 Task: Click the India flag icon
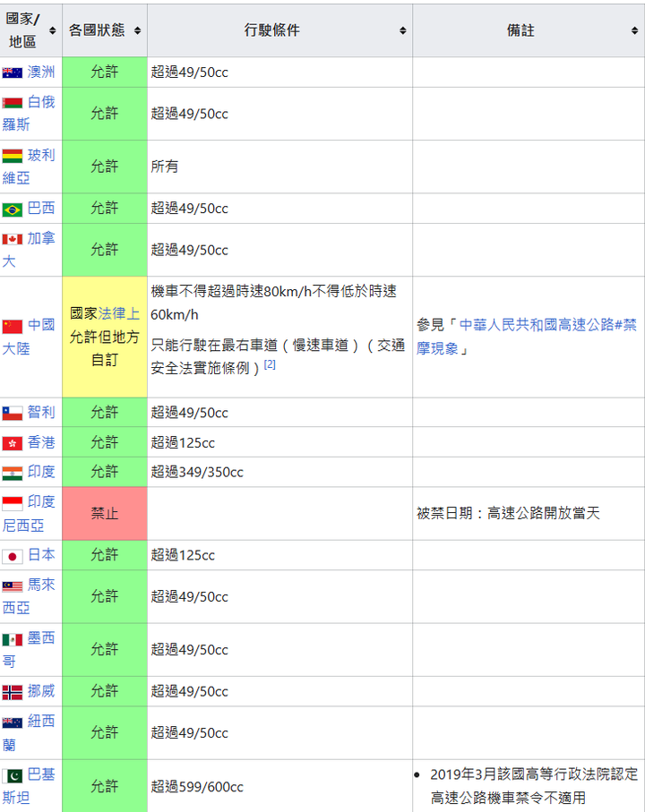pos(13,473)
